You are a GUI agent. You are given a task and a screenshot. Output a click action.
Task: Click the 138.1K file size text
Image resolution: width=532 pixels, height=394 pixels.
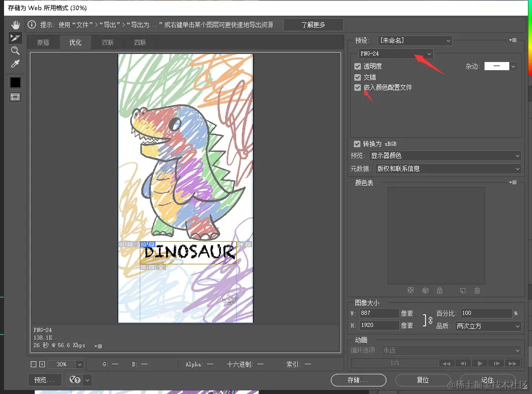pyautogui.click(x=43, y=337)
